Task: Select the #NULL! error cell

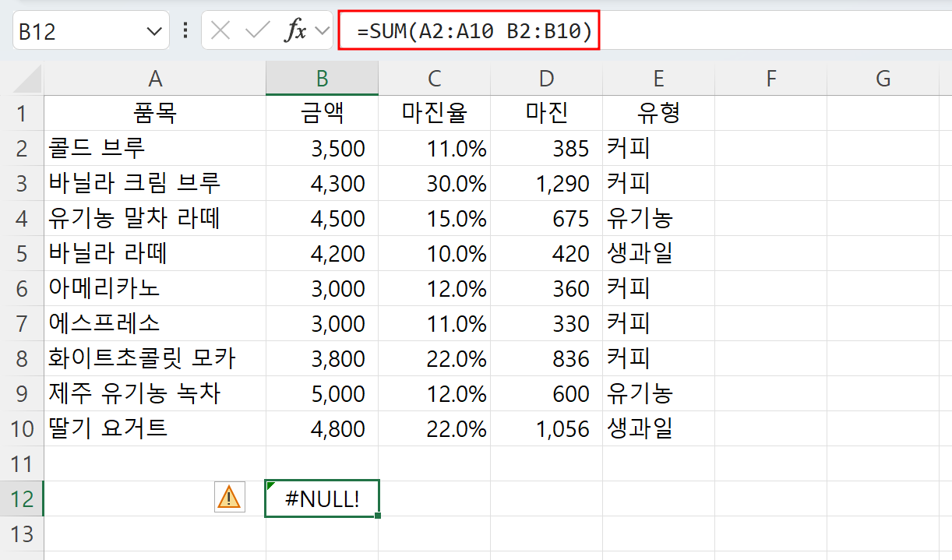Action: 322,498
